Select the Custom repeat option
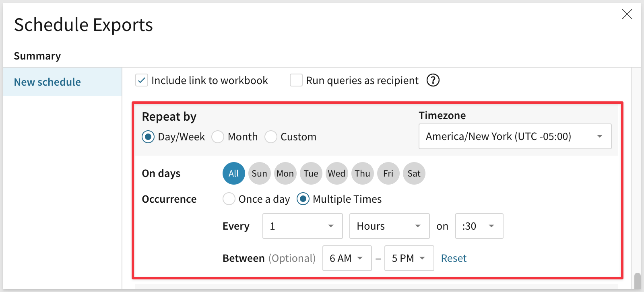Image resolution: width=644 pixels, height=292 pixels. click(271, 137)
